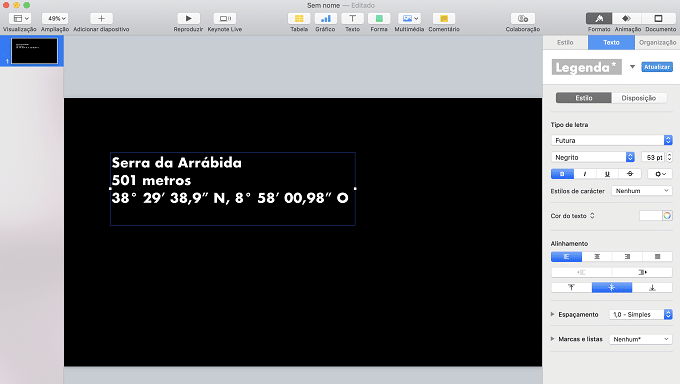Click the white text color swatch
Image resolution: width=680 pixels, height=384 pixels.
651,216
